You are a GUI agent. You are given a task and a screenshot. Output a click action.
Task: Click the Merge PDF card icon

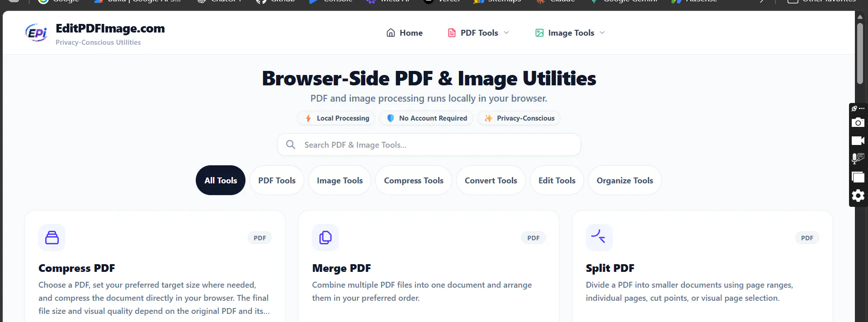coord(325,238)
